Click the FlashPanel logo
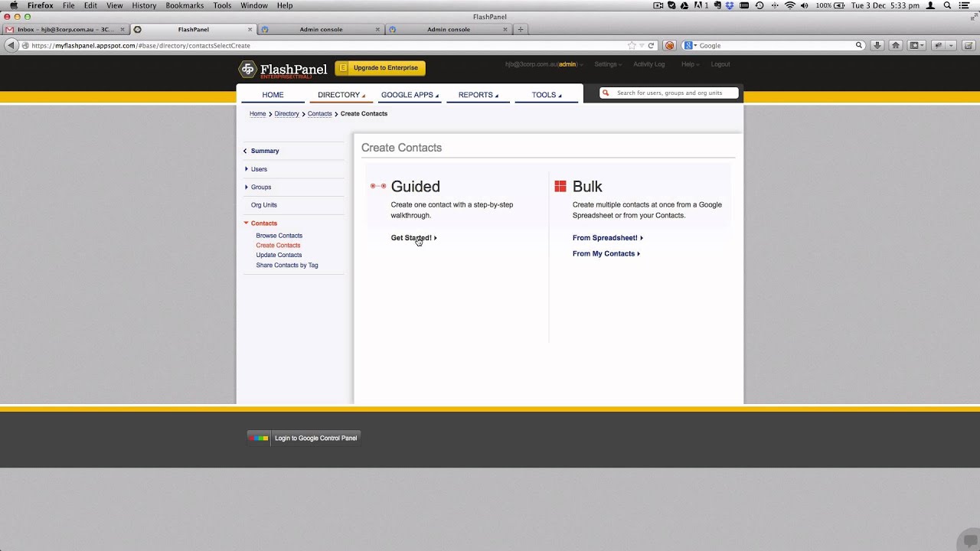Viewport: 980px width, 551px height. 283,70
